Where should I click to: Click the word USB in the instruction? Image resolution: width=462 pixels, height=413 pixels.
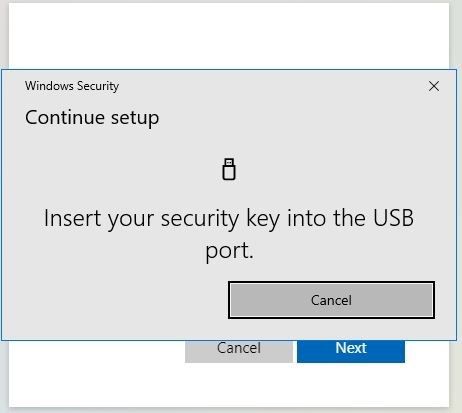tap(393, 218)
